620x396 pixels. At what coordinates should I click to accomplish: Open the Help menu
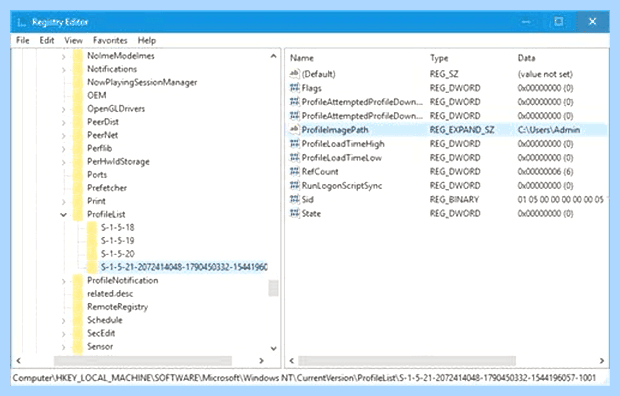[147, 40]
